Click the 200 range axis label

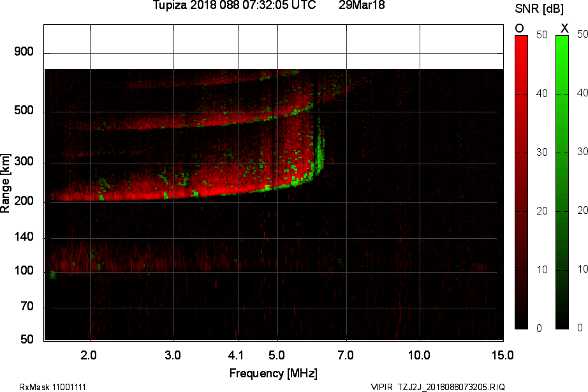pos(24,201)
